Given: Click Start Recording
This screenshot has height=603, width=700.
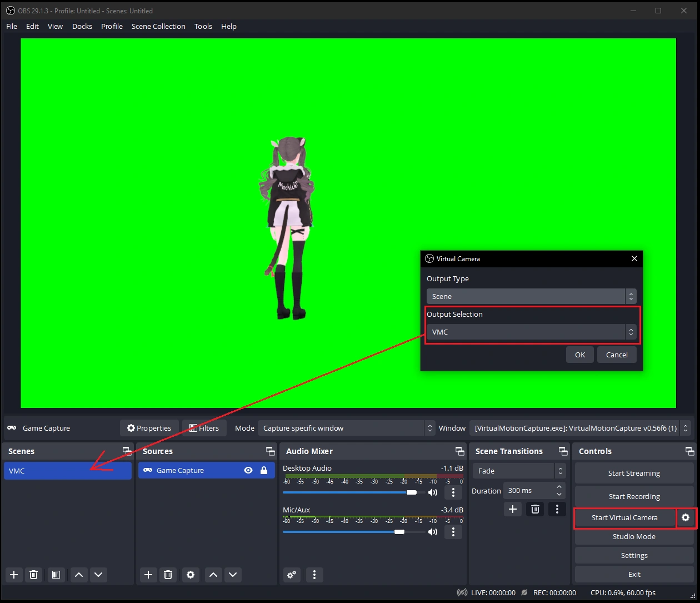Looking at the screenshot, I should pos(634,496).
